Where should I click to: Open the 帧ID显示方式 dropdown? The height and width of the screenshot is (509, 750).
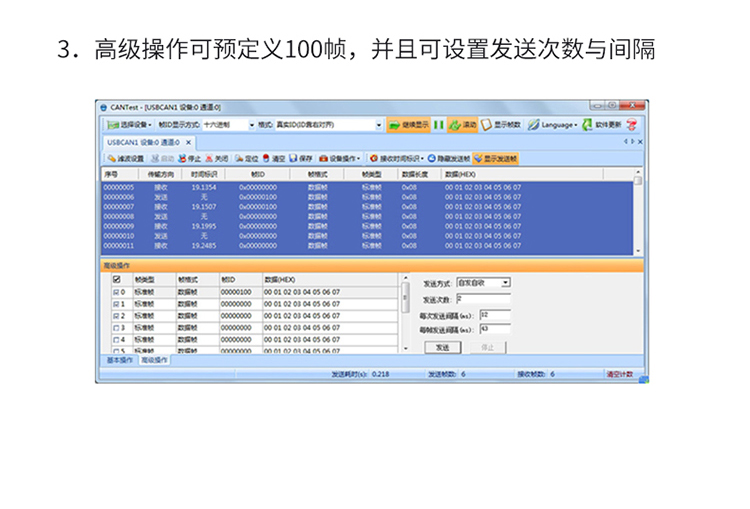(x=251, y=125)
